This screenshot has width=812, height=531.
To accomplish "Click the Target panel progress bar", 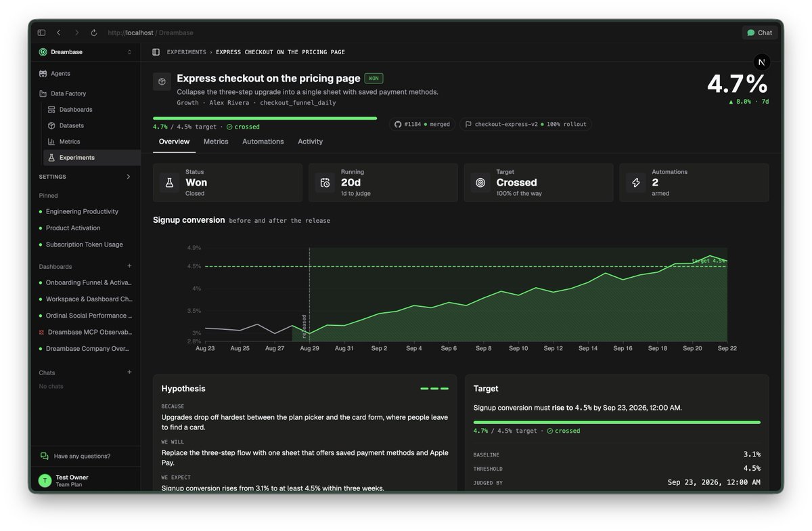I will pyautogui.click(x=616, y=422).
